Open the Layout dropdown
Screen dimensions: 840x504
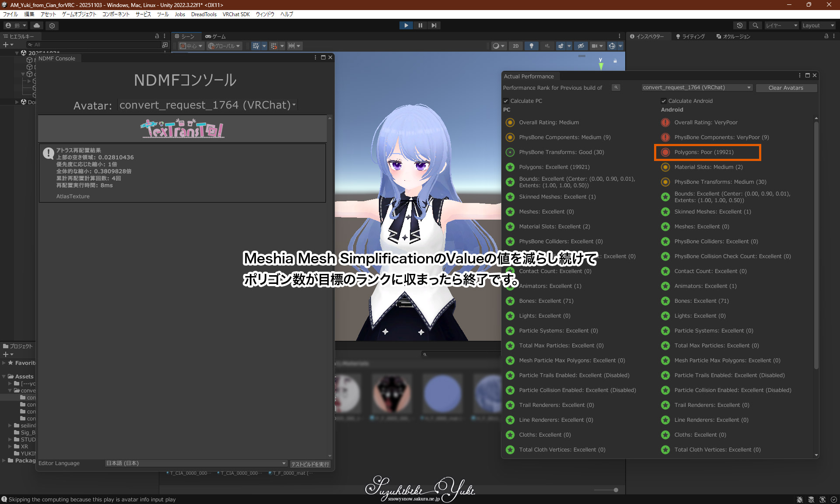[818, 25]
